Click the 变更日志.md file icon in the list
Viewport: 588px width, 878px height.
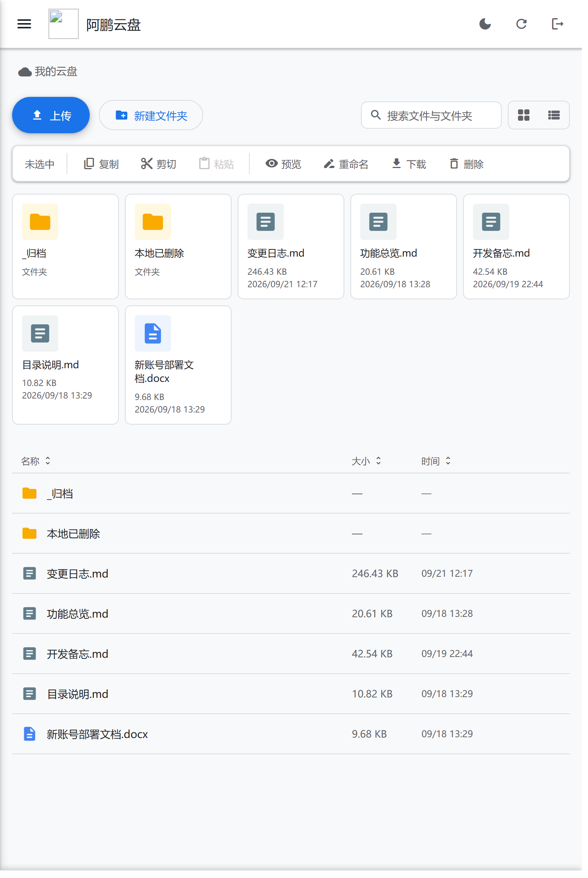(30, 573)
